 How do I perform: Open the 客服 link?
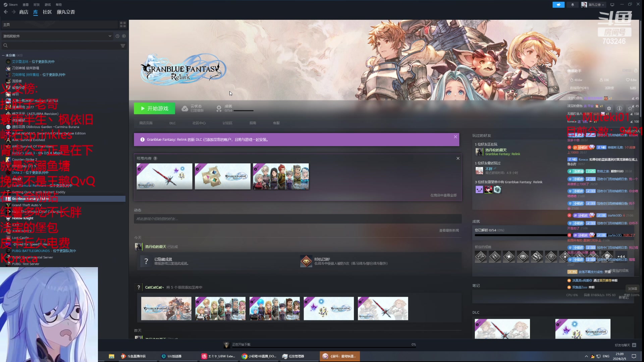276,123
